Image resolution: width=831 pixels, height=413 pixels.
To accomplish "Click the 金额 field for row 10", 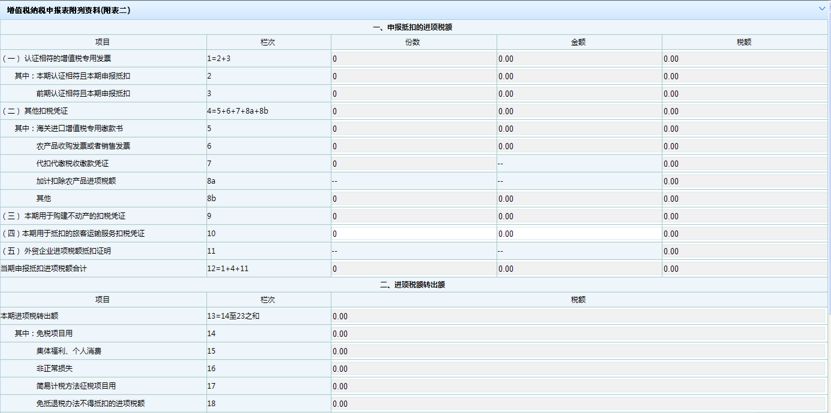I will (x=577, y=233).
